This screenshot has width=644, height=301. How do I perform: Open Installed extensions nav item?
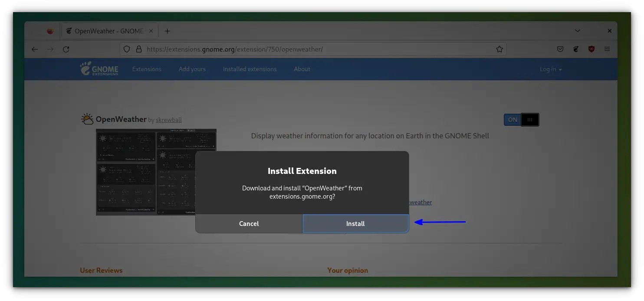[250, 69]
